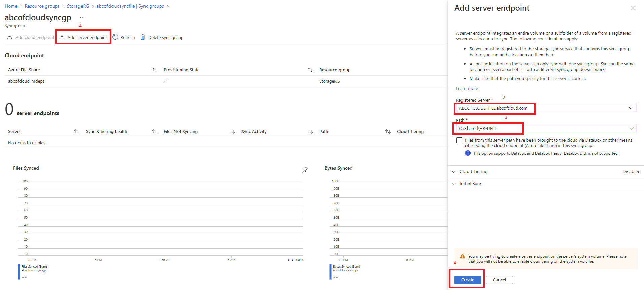This screenshot has width=644, height=290.
Task: Click the Add server endpoint icon
Action: point(63,37)
